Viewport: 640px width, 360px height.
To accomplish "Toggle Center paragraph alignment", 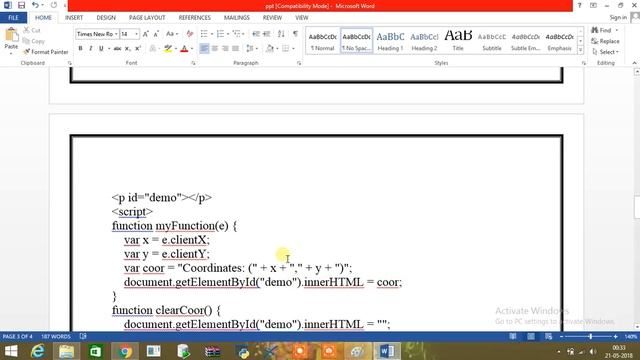I will tap(214, 49).
